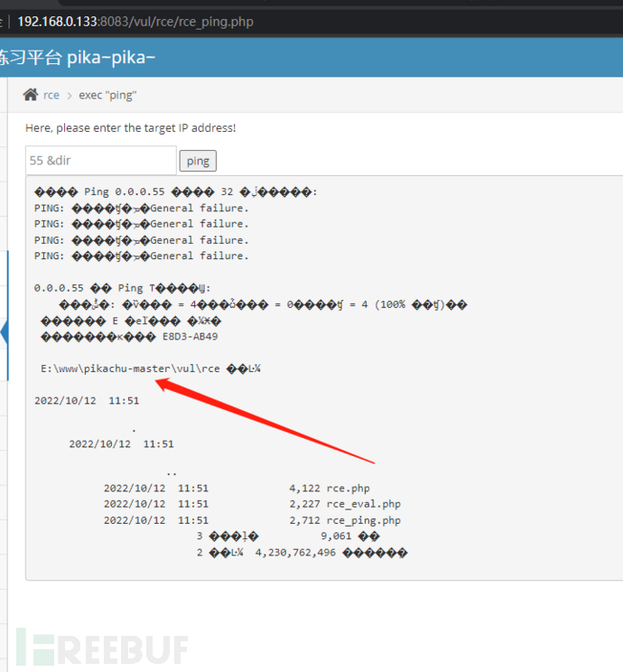Image resolution: width=623 pixels, height=672 pixels.
Task: Open the rce breadcrumb link
Action: coord(51,95)
